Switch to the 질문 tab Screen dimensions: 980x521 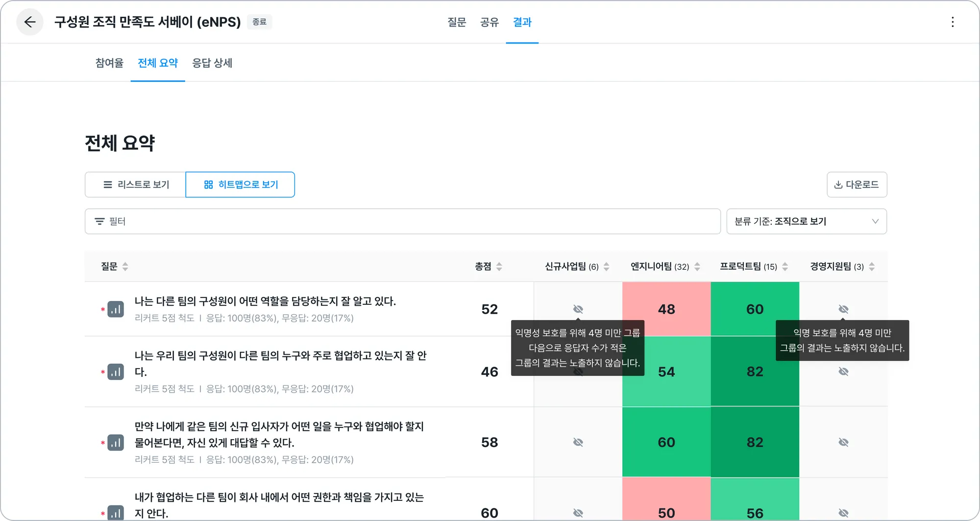coord(457,22)
